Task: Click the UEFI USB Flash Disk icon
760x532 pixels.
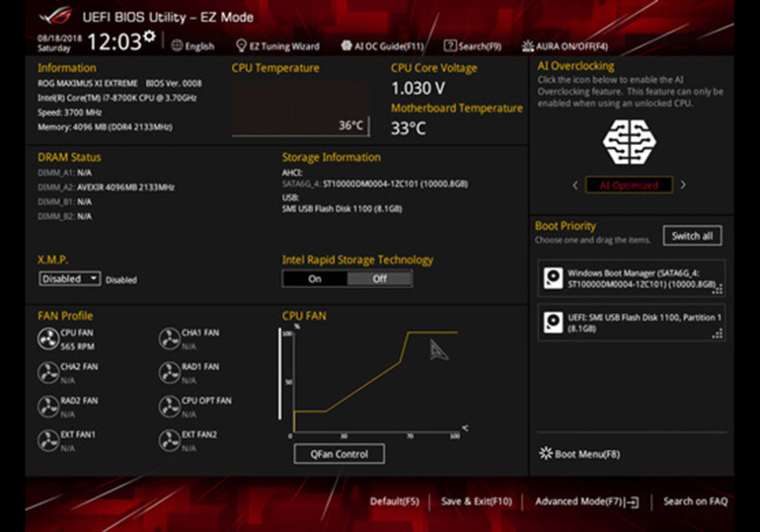Action: point(553,322)
